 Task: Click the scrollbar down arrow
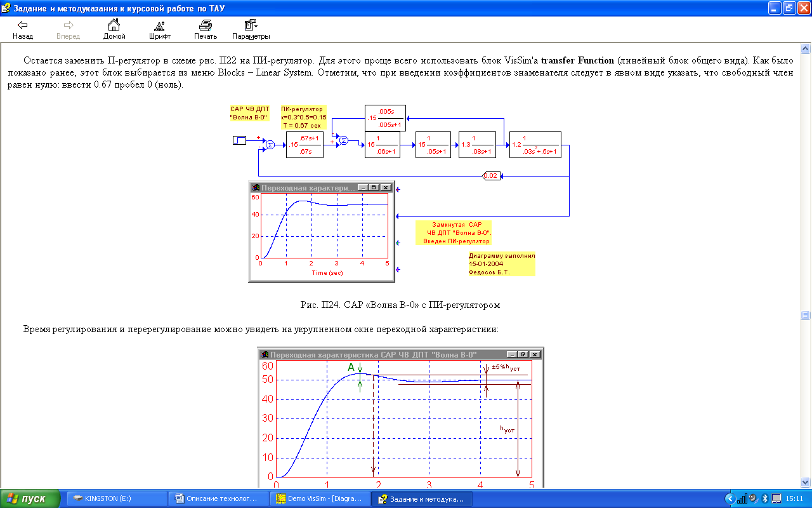point(806,482)
